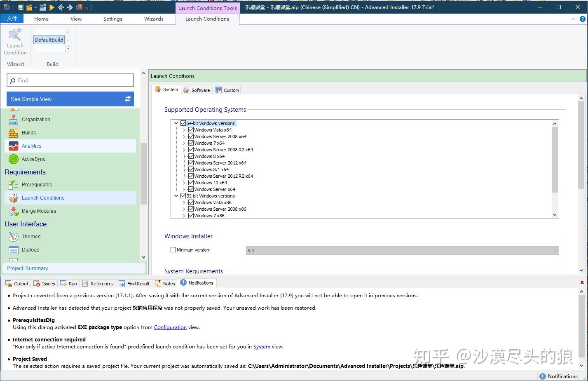Open the ActiveSync green icon
This screenshot has width=588, height=381.
(x=14, y=159)
